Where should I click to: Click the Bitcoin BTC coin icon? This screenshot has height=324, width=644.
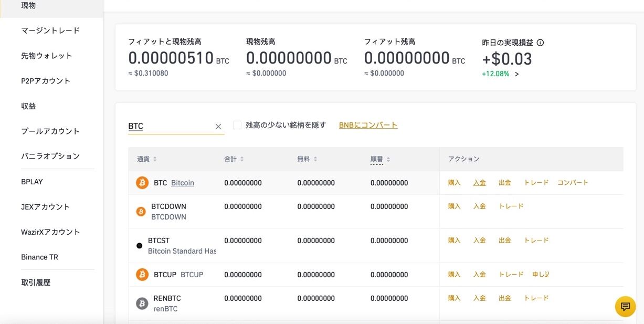142,183
